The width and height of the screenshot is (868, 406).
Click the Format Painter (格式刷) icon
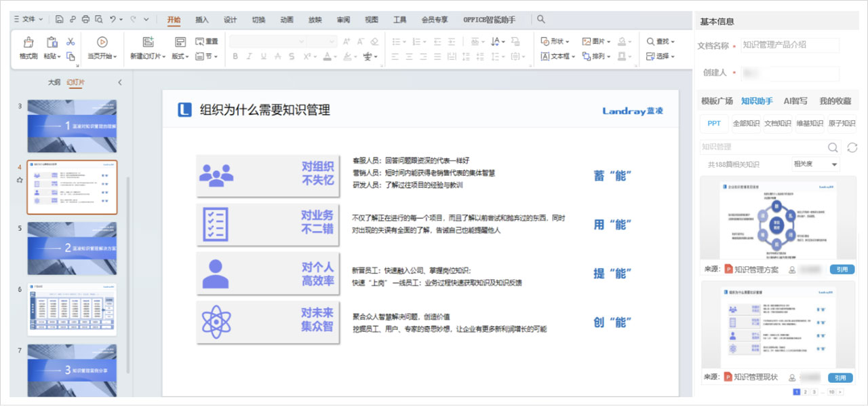click(28, 43)
